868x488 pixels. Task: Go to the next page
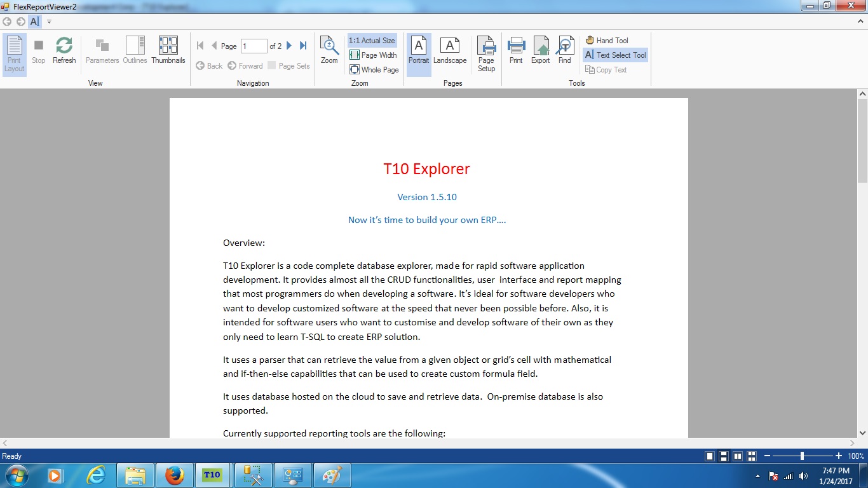pyautogui.click(x=289, y=46)
